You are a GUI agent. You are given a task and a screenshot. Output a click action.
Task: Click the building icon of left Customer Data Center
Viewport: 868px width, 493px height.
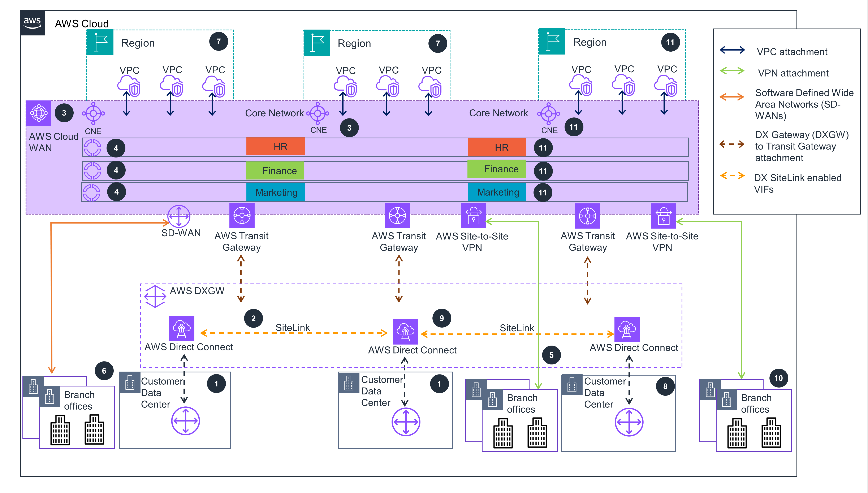click(130, 382)
